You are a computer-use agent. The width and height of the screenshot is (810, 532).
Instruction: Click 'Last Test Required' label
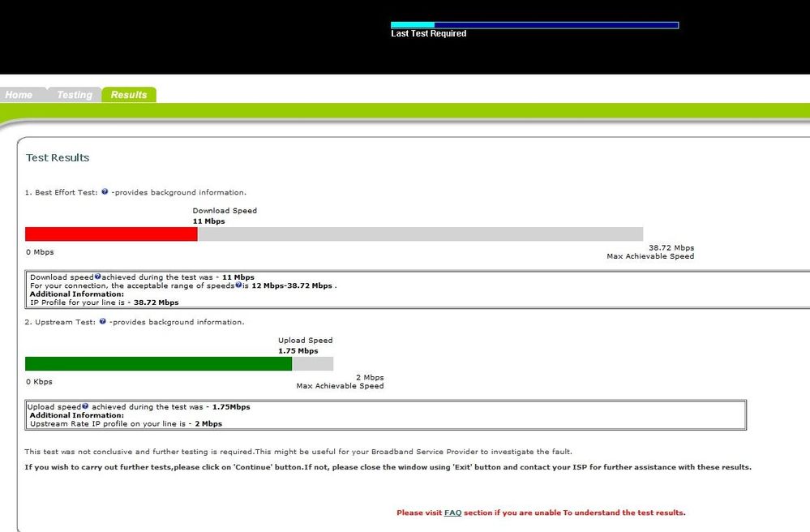click(x=429, y=33)
